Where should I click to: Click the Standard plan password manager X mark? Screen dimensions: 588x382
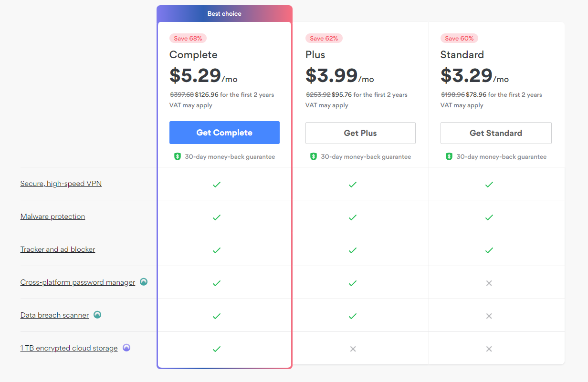coord(489,283)
